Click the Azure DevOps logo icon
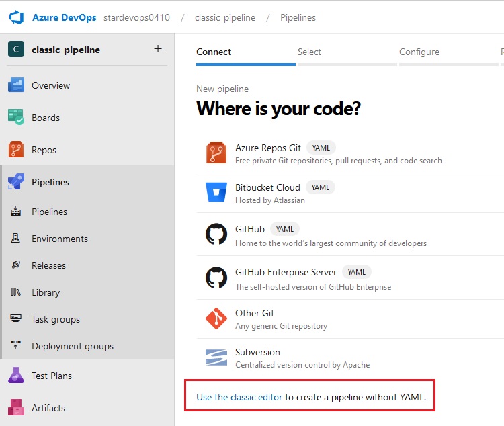 [16, 17]
